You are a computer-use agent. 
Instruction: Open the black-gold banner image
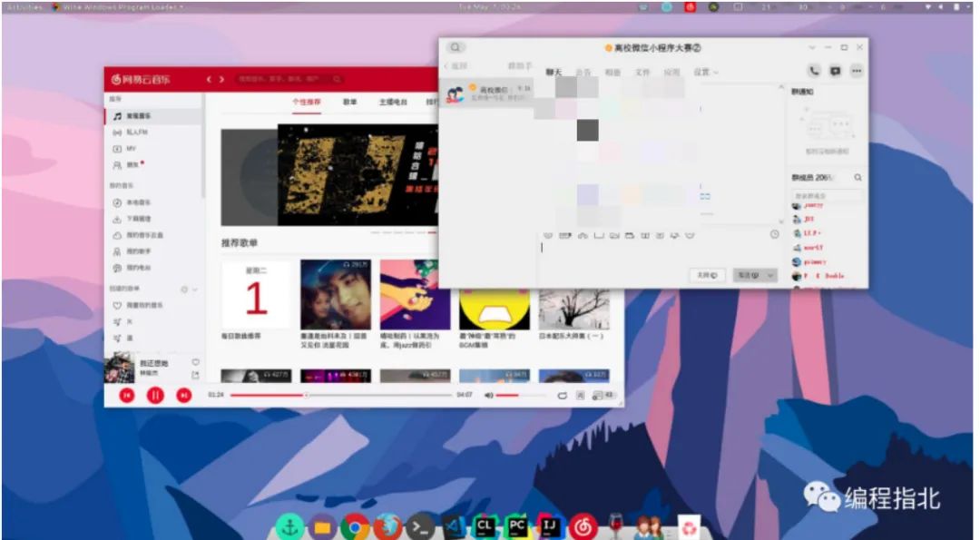tap(358, 175)
